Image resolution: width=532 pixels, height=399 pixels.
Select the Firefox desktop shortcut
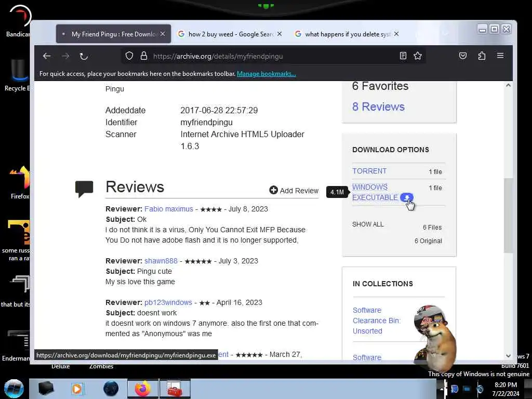[x=19, y=182]
